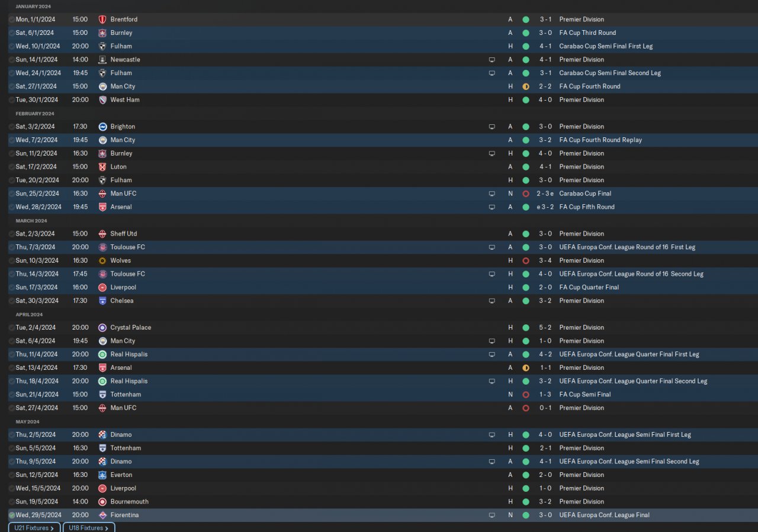
Task: Select the Carabao Cup Final competition text
Action: click(x=585, y=194)
